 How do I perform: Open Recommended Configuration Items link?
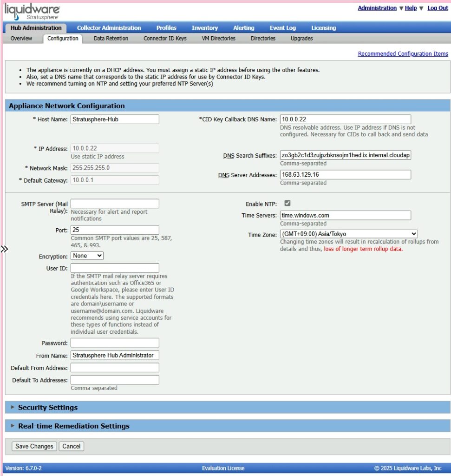point(403,54)
